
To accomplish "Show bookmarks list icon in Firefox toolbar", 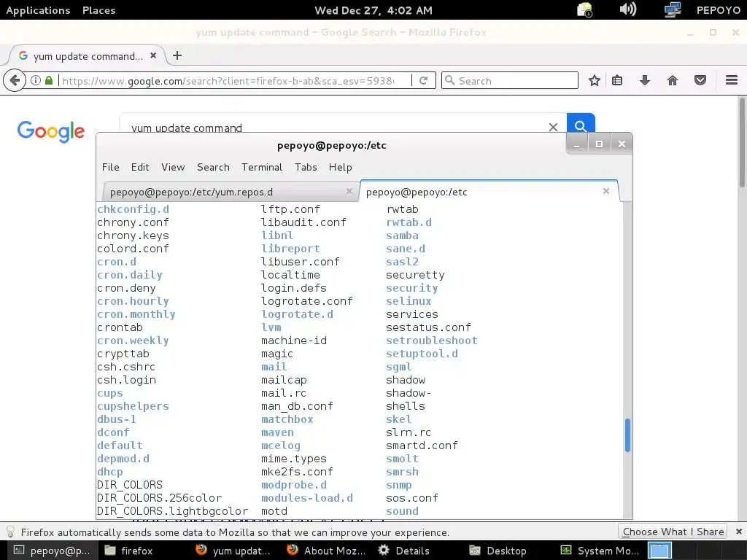I will pyautogui.click(x=617, y=80).
